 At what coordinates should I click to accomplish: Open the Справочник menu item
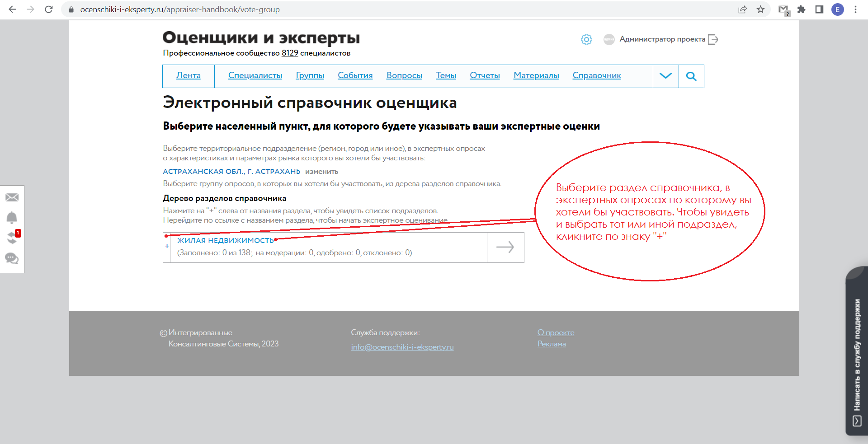click(597, 75)
